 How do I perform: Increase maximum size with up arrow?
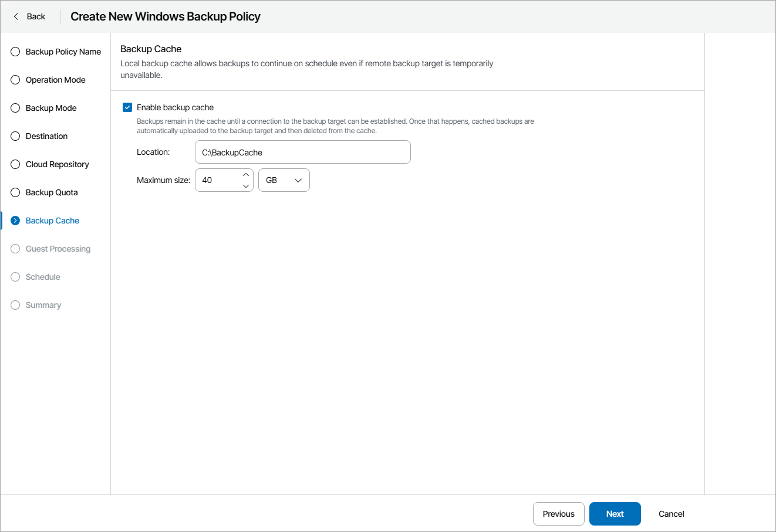pyautogui.click(x=246, y=175)
